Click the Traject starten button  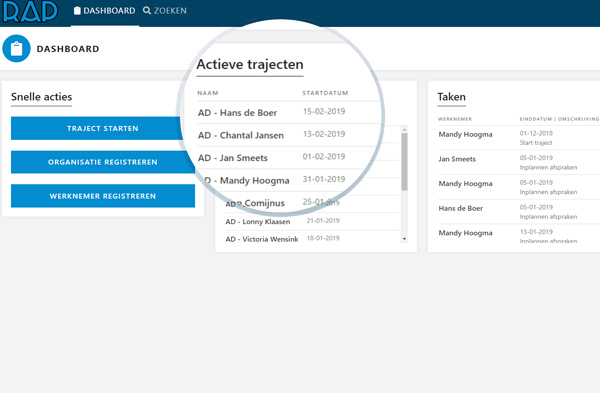click(x=103, y=128)
